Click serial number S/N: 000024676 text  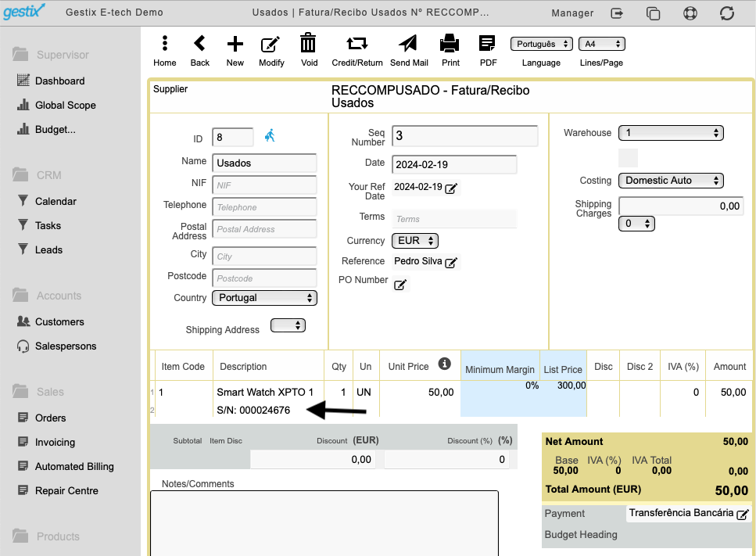pyautogui.click(x=253, y=411)
